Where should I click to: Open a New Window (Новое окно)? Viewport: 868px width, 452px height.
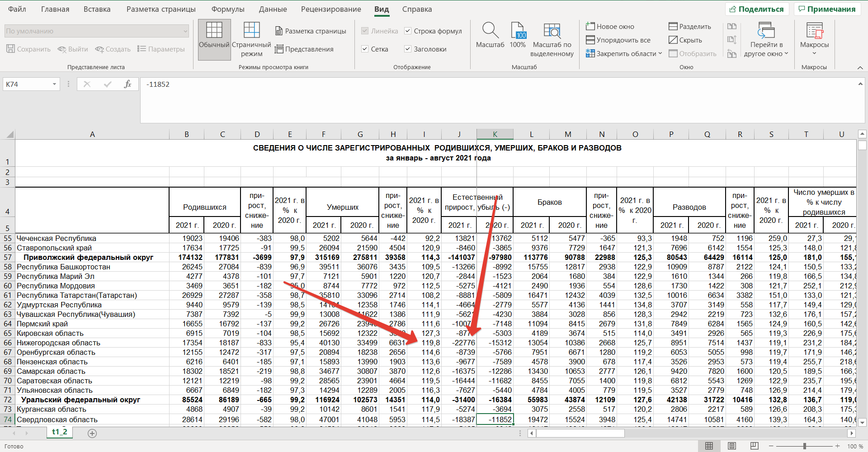[x=610, y=27]
